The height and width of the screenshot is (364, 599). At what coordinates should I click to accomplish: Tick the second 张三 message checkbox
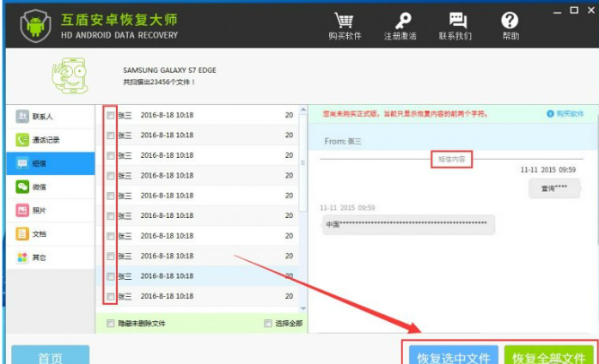coord(110,136)
